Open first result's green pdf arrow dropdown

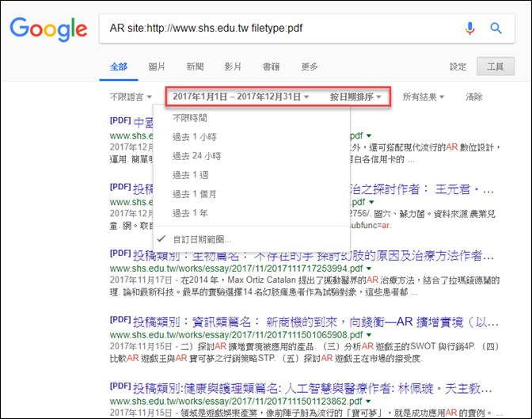(x=369, y=135)
